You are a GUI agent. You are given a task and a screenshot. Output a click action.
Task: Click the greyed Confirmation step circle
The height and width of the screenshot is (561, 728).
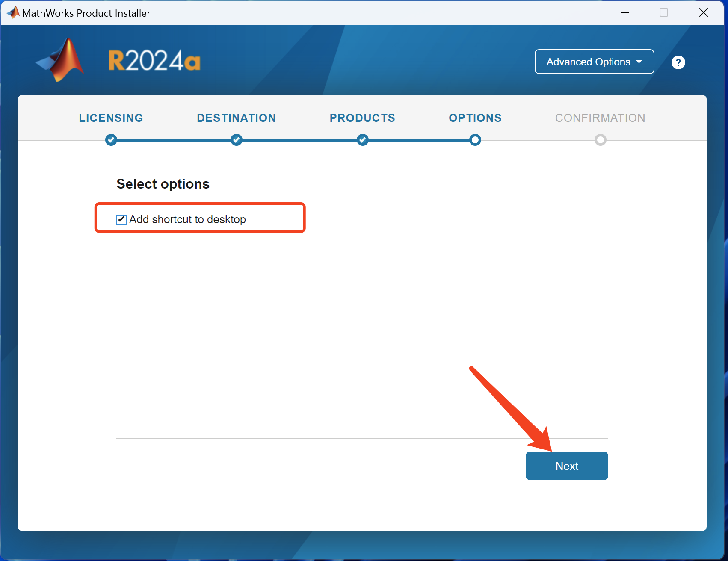pos(600,140)
